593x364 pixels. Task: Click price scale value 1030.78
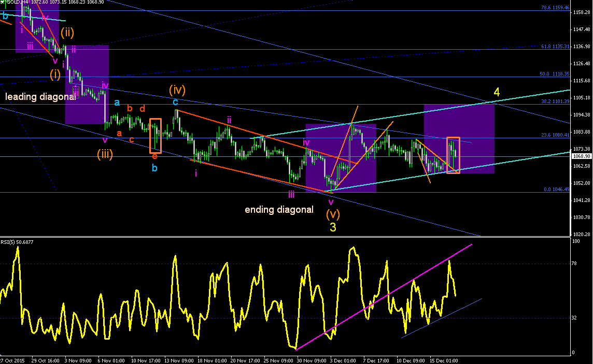click(x=582, y=217)
